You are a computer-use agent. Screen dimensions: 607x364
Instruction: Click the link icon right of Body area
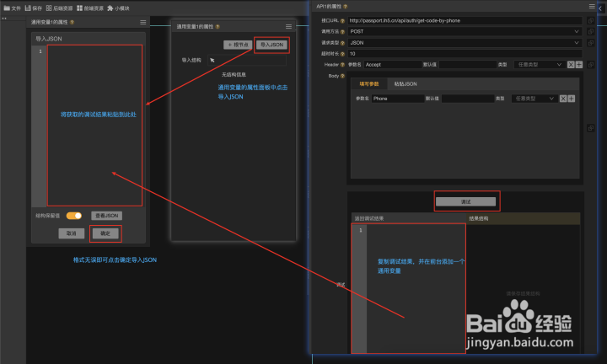[x=590, y=128]
